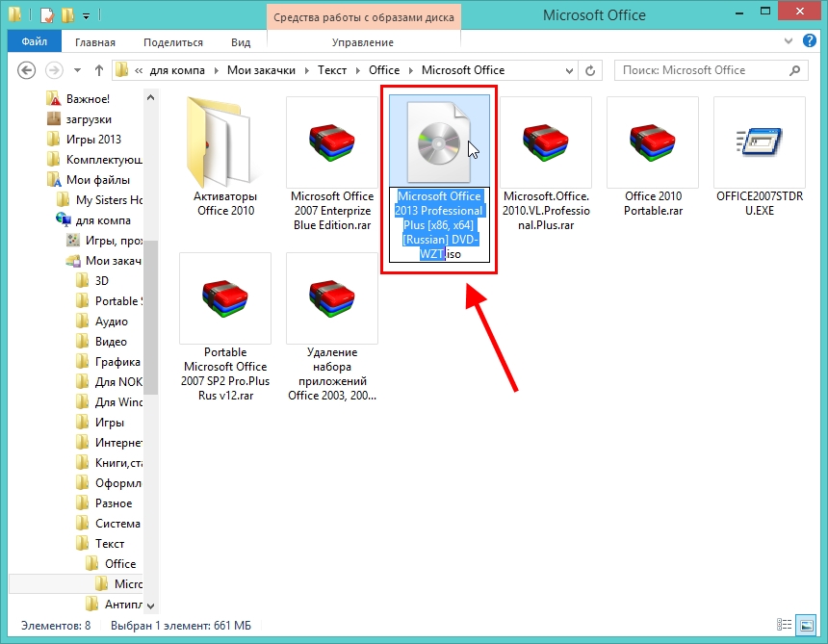Select Microsoft Office 2007 Enterprize Blue Edition.rar
The height and width of the screenshot is (644, 828).
coord(332,165)
